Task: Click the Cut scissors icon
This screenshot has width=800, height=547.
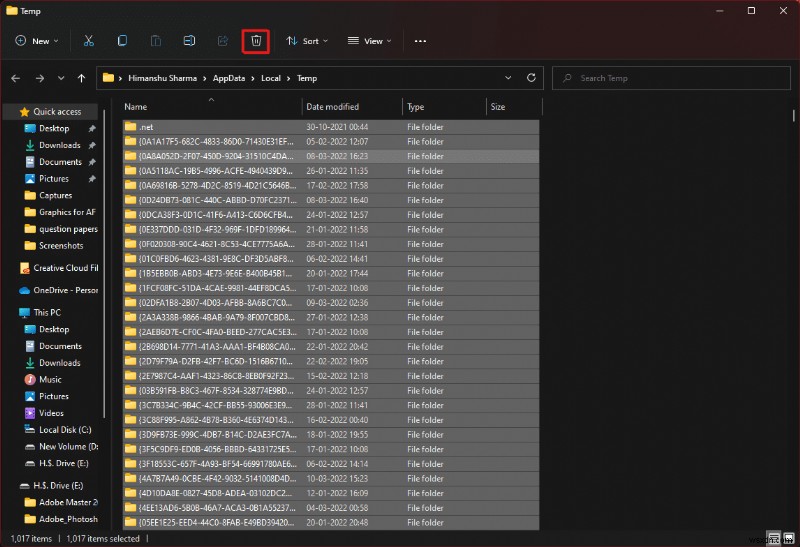Action: point(89,41)
